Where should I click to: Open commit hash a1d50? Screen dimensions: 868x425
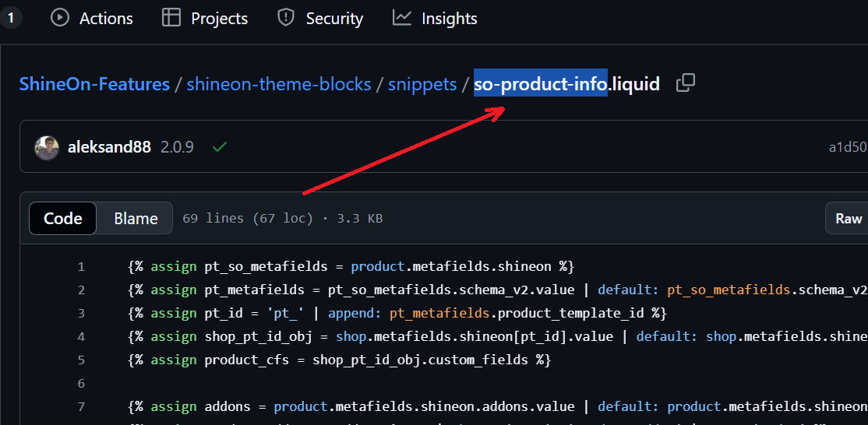click(x=848, y=148)
